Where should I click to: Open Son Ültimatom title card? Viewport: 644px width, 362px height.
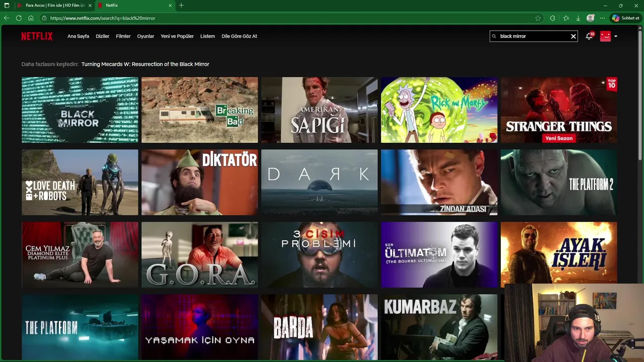pos(439,255)
